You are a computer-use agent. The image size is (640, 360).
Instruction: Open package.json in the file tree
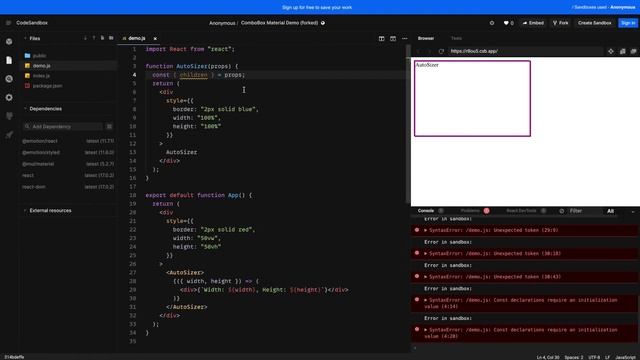pyautogui.click(x=47, y=86)
